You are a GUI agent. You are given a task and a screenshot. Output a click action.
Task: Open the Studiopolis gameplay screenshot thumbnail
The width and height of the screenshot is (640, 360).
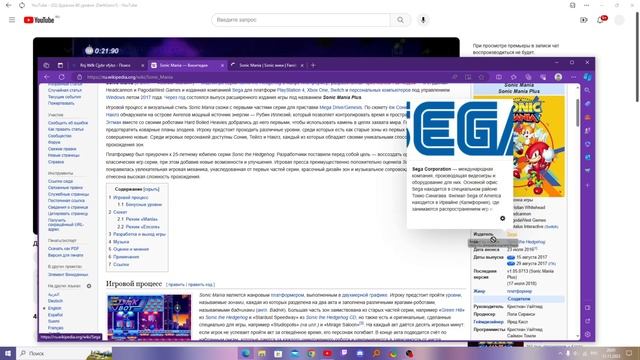(x=149, y=318)
